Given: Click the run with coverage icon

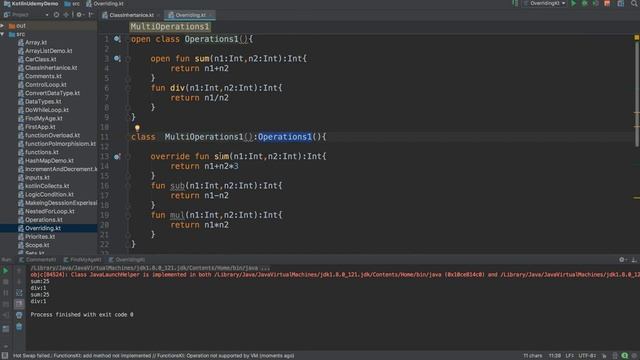Looking at the screenshot, I should pos(595,4).
